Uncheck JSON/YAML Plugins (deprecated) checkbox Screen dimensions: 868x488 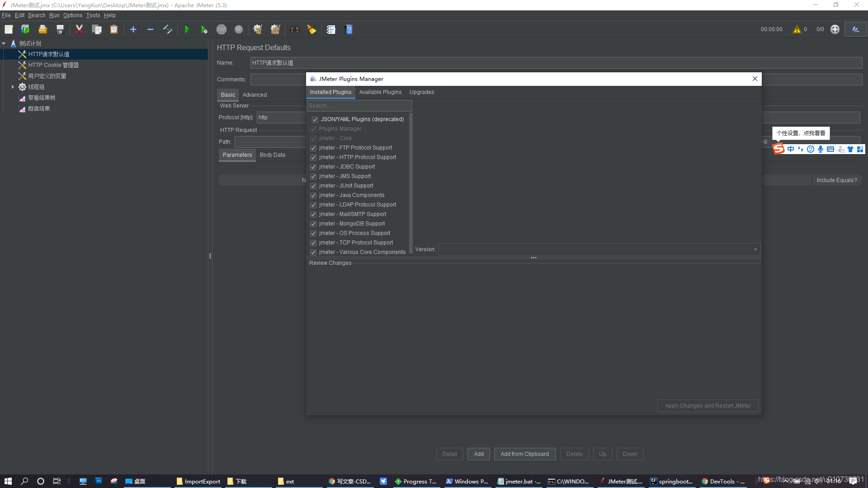coord(315,120)
